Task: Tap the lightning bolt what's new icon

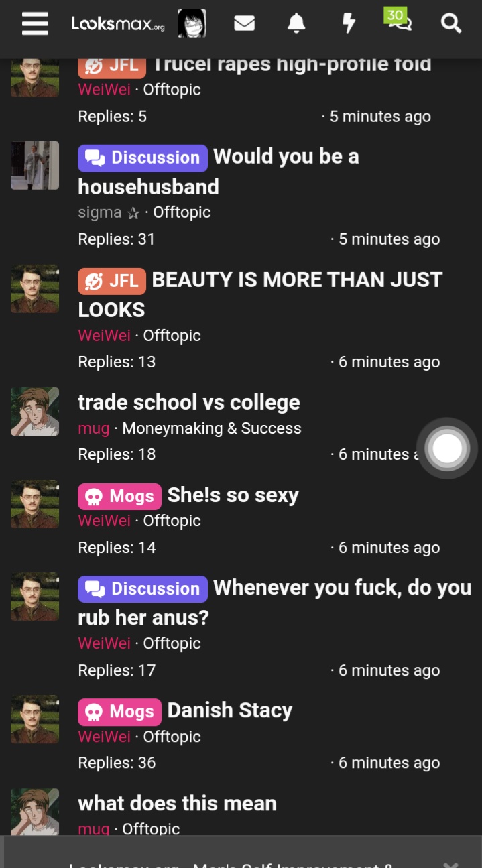Action: [x=349, y=23]
